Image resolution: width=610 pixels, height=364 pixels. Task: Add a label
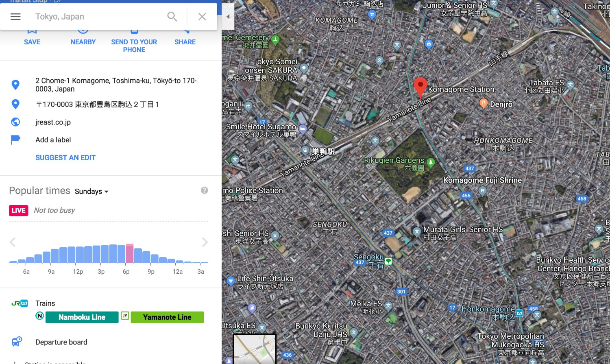point(53,140)
